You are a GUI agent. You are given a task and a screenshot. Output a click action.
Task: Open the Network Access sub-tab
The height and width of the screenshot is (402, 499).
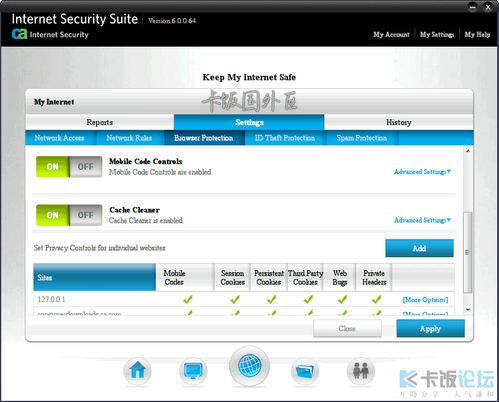[x=59, y=138]
